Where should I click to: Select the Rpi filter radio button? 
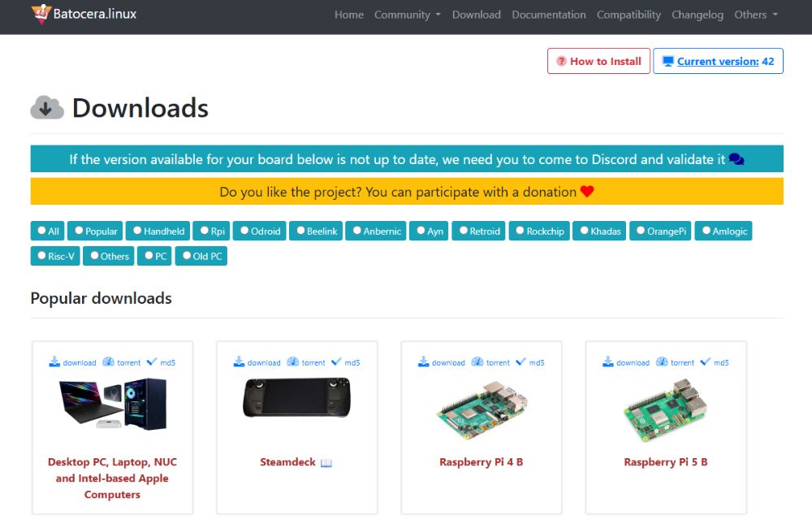coord(205,231)
